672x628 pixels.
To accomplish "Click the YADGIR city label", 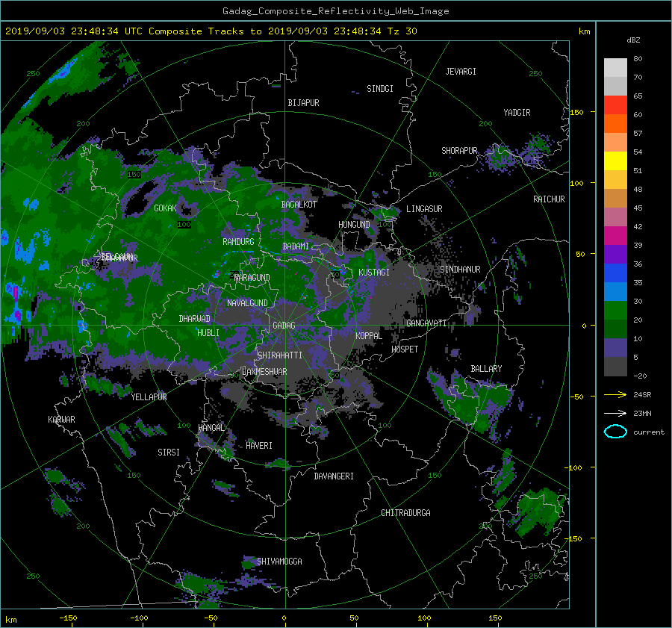I will point(517,113).
